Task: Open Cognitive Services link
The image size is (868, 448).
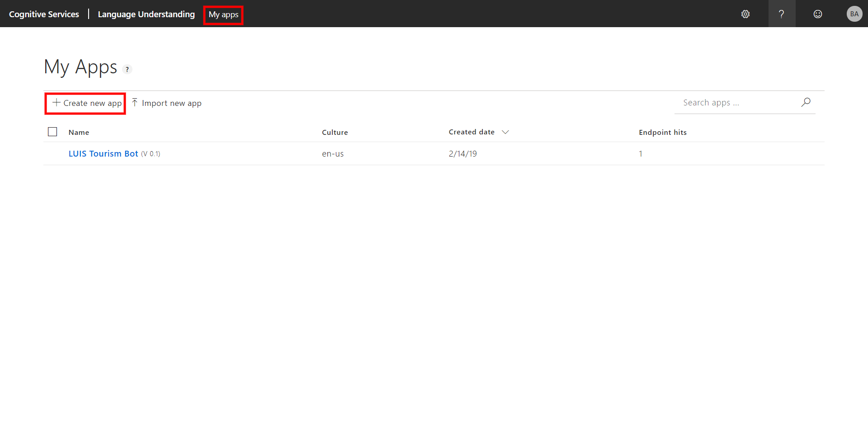Action: [x=44, y=14]
